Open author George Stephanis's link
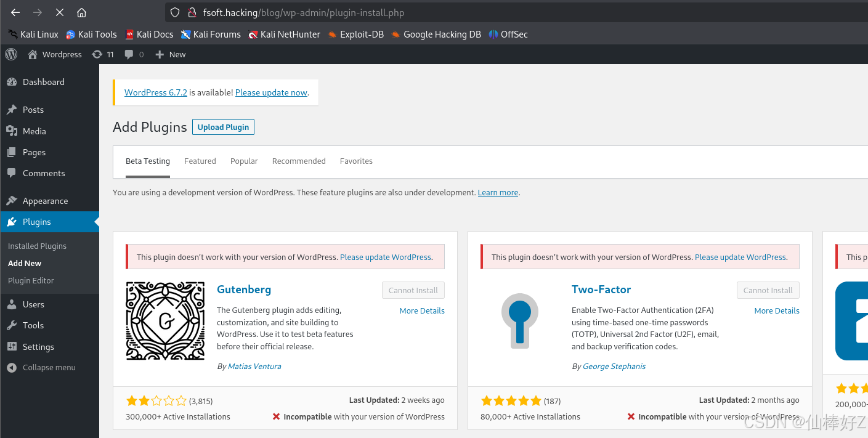868x438 pixels. tap(614, 367)
